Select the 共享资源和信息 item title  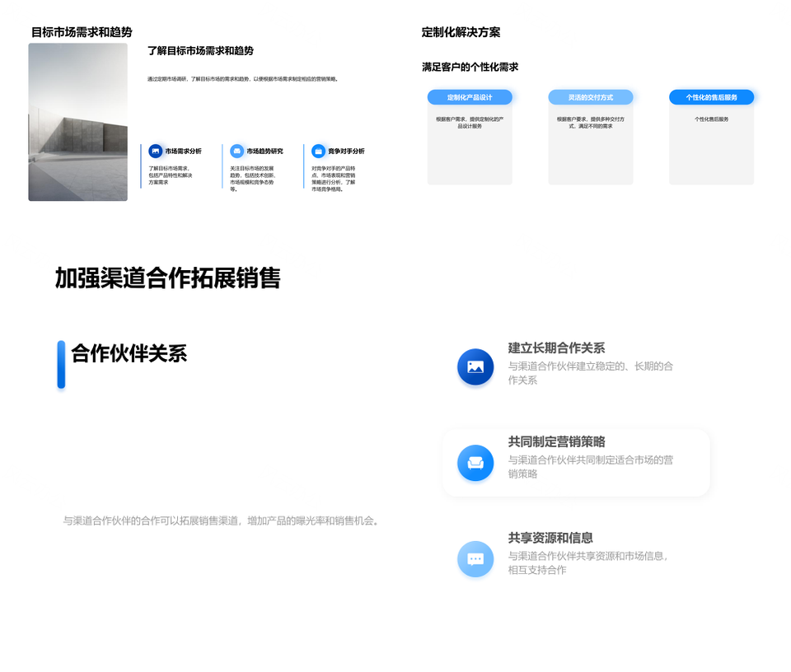550,538
